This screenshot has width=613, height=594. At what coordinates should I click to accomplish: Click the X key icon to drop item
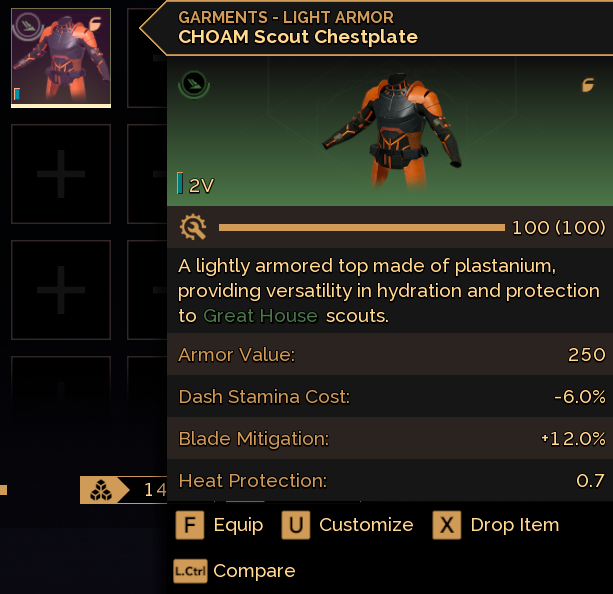447,525
